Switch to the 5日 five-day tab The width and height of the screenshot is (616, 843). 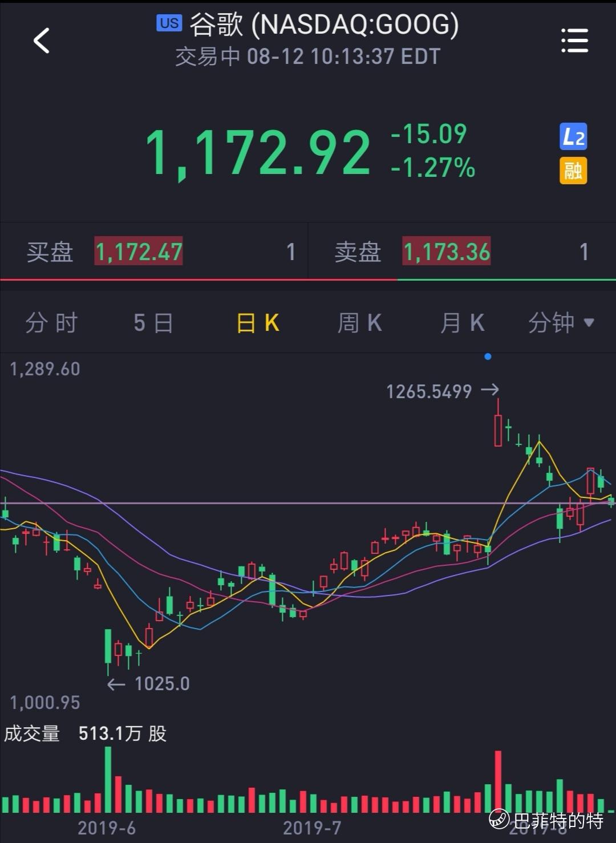[153, 323]
